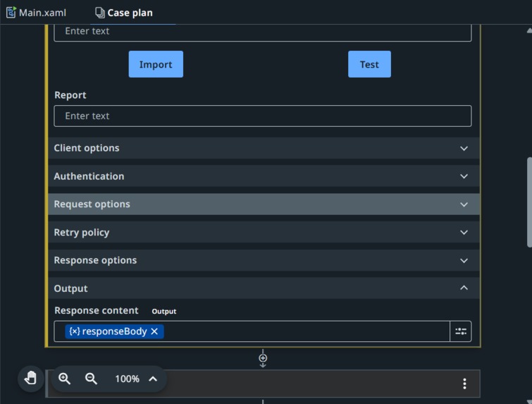This screenshot has width=532, height=404.
Task: Zoom out of the canvas
Action: pos(91,379)
